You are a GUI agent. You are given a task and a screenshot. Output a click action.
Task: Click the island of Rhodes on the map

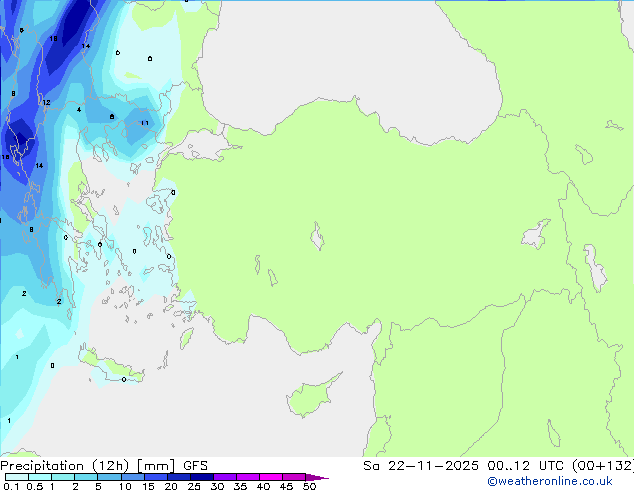186,338
